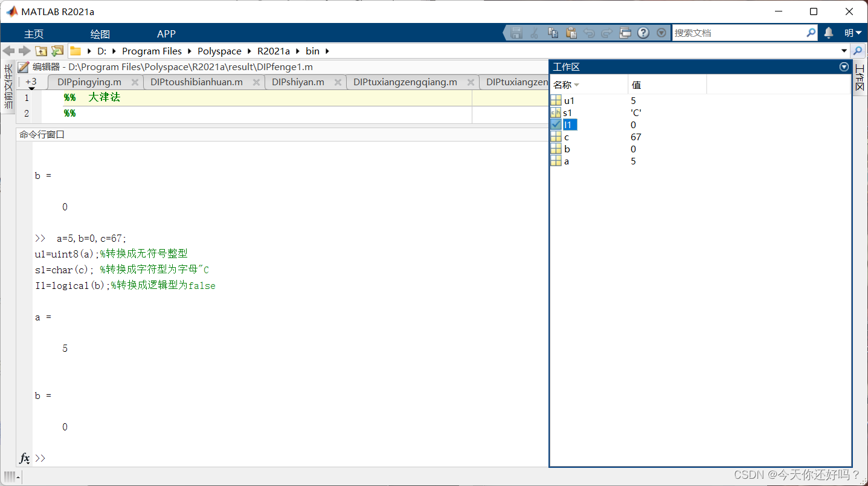Toggle the checkbox next to variable l1
This screenshot has width=868, height=486.
[556, 125]
